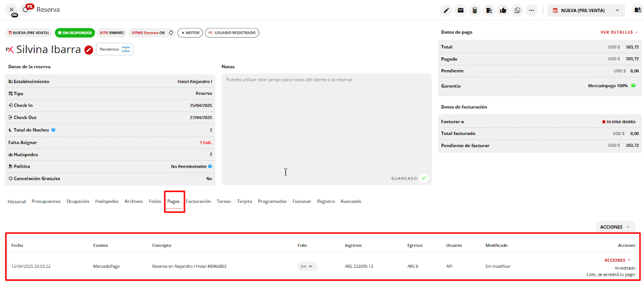This screenshot has width=644, height=281.
Task: Open the Huéspedes tab
Action: (x=107, y=202)
